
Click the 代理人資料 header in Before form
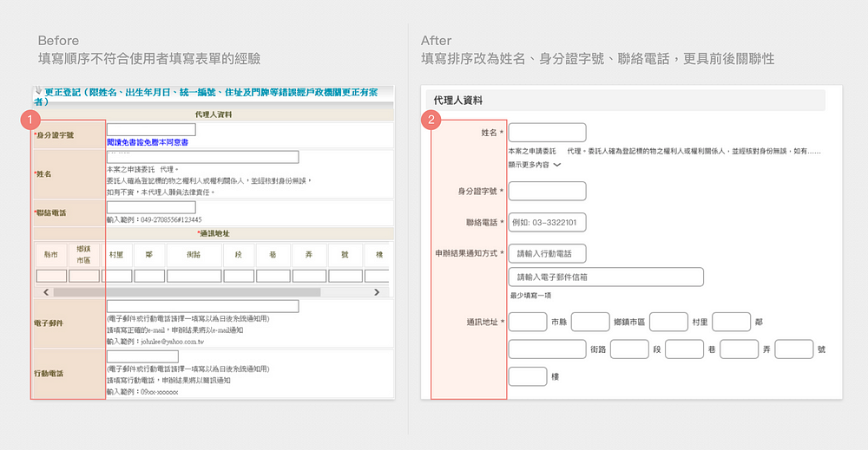(214, 114)
